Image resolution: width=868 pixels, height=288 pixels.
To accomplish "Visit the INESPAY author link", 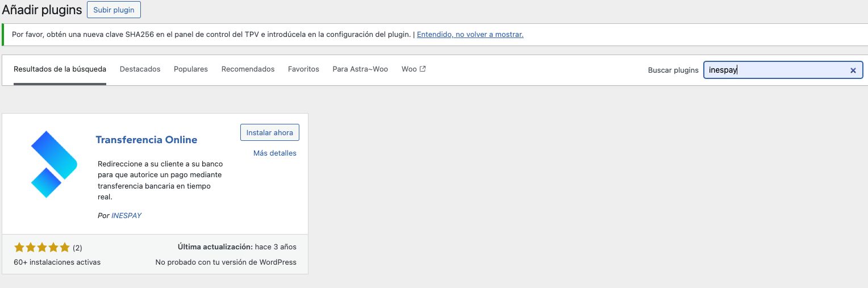I will click(x=126, y=216).
